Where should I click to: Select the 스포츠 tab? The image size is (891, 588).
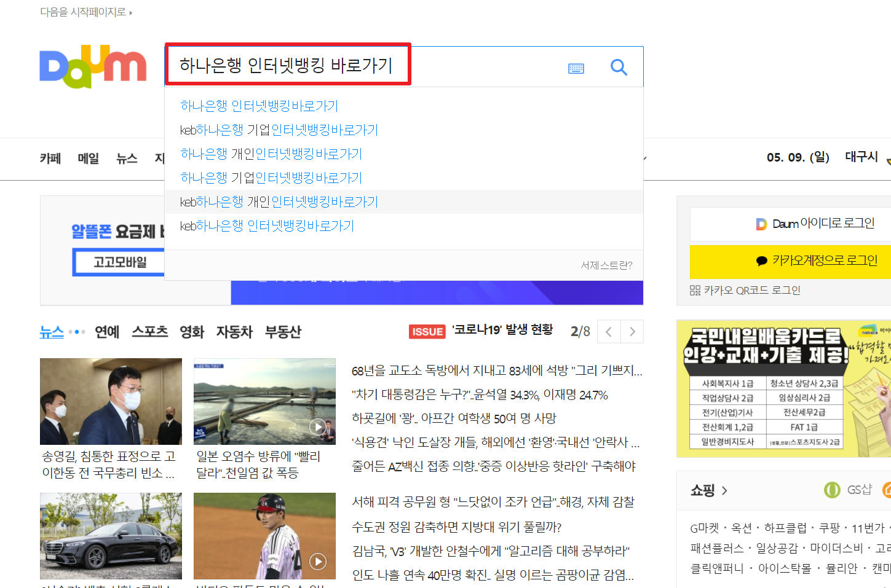point(150,332)
